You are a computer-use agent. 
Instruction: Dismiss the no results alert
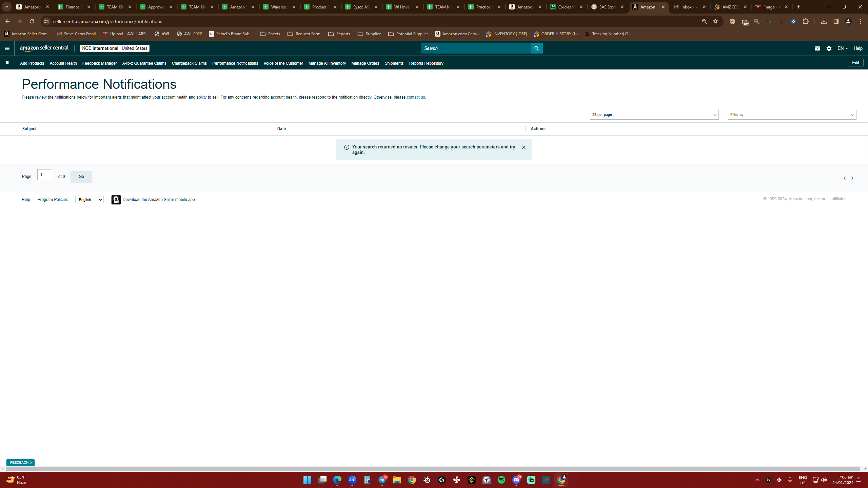point(524,147)
